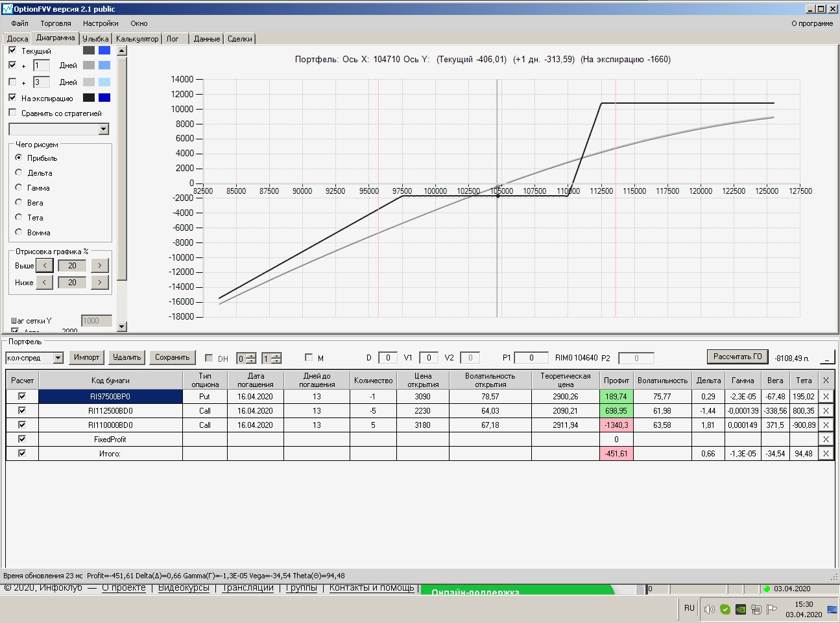
Task: Switch to the Данные tab
Action: pyautogui.click(x=207, y=39)
